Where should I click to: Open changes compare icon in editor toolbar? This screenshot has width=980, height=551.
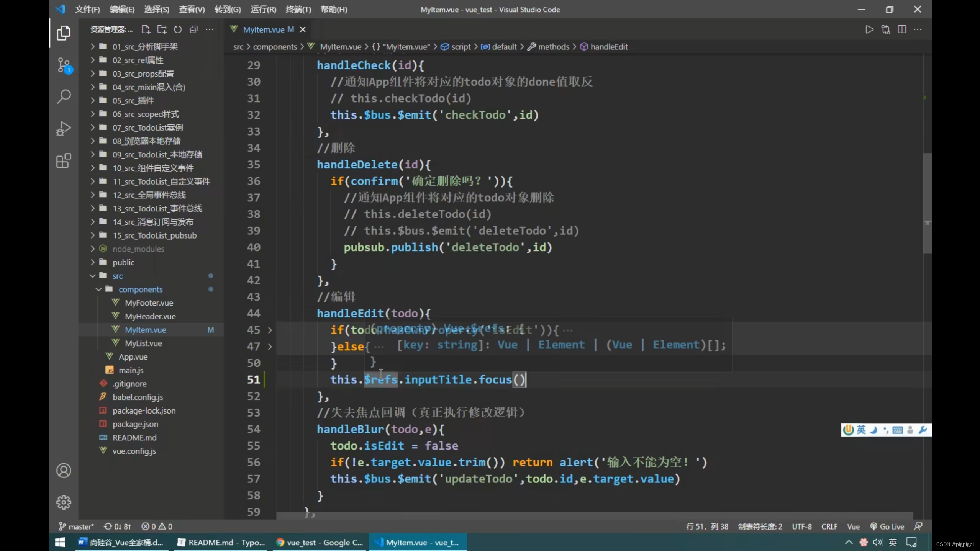pyautogui.click(x=886, y=29)
